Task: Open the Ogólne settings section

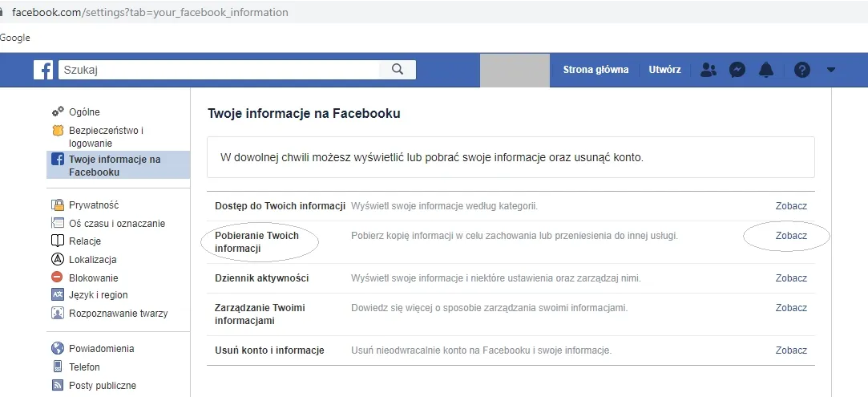Action: [x=84, y=111]
